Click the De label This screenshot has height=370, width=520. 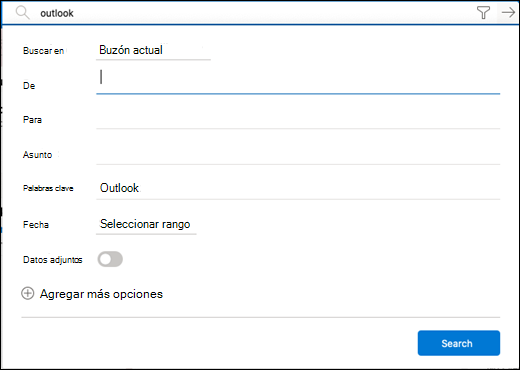[29, 86]
